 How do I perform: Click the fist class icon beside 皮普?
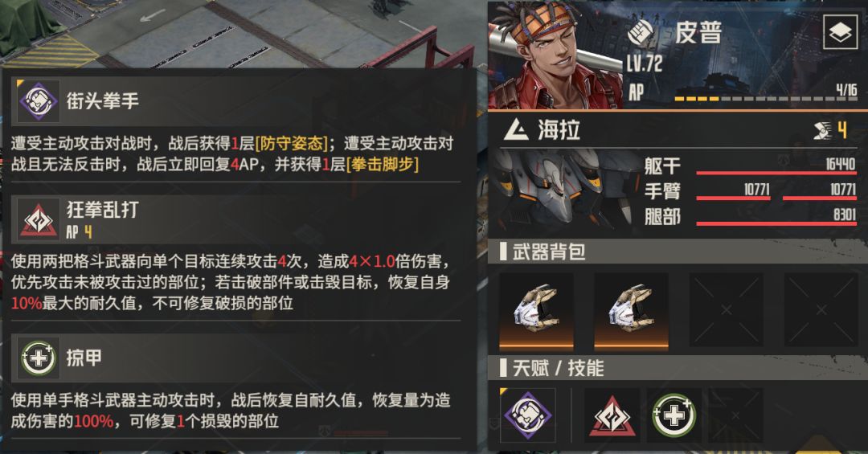tap(641, 33)
